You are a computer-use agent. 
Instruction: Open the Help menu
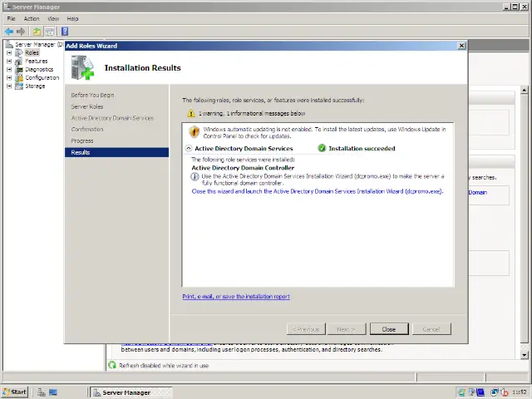(72, 18)
